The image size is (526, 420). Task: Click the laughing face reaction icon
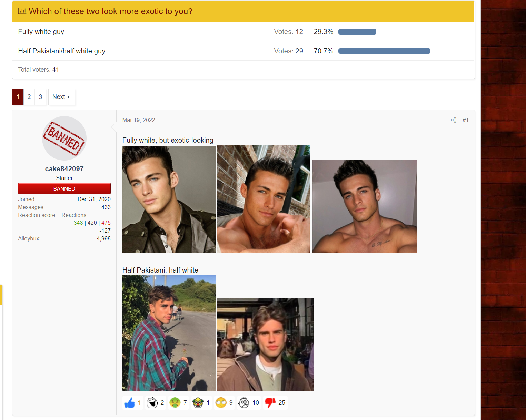click(x=152, y=403)
